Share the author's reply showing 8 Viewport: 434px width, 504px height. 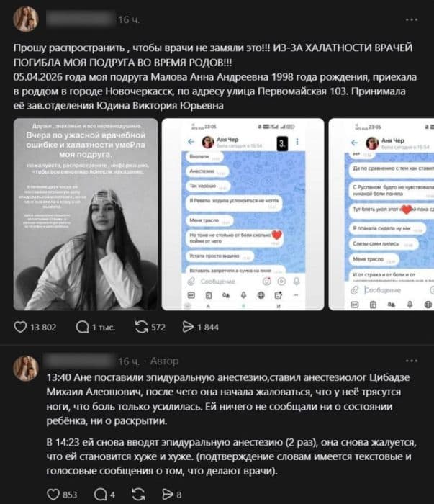tap(168, 495)
